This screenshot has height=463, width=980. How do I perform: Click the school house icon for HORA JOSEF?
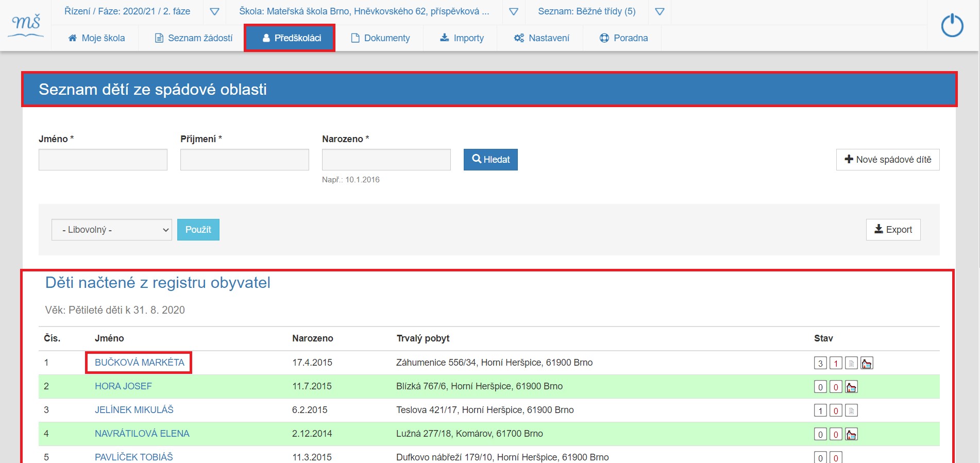click(851, 387)
